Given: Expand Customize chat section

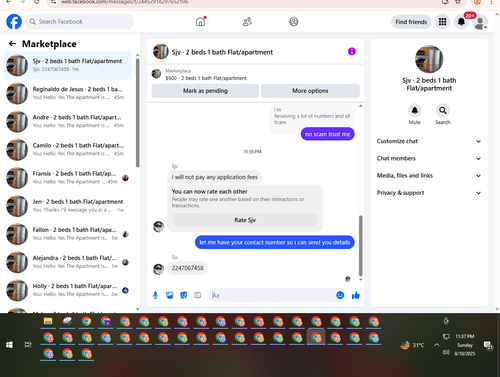Looking at the screenshot, I should [429, 141].
